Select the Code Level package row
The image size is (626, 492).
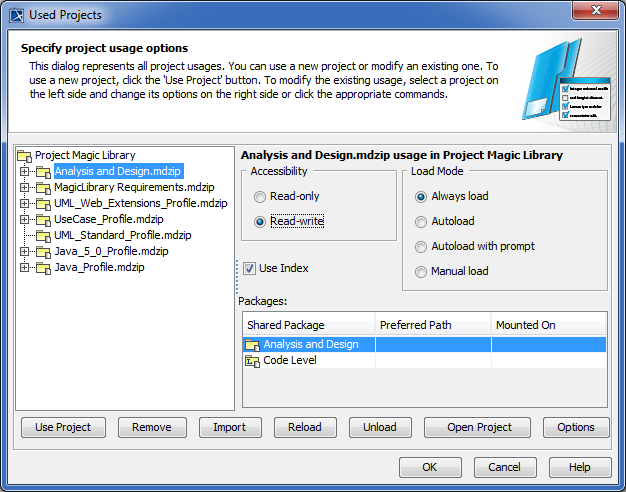click(424, 360)
